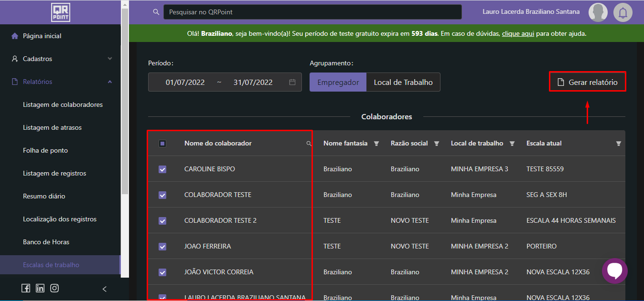Select the Local de Trabalho grouping tab
This screenshot has width=644, height=301.
click(x=403, y=82)
